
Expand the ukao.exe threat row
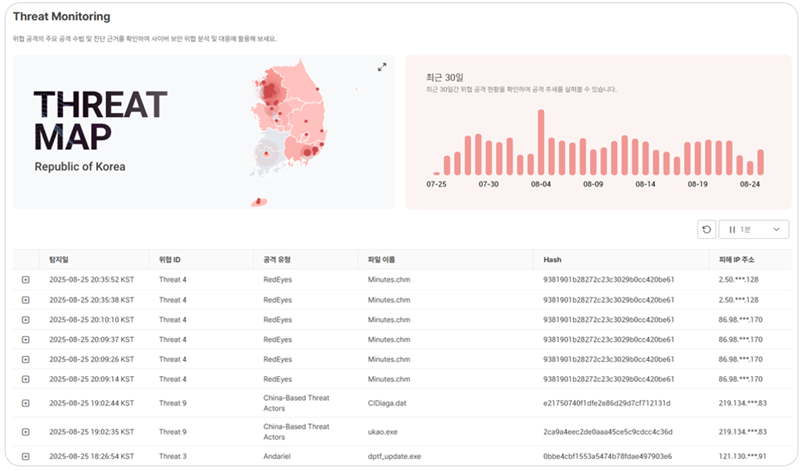26,432
